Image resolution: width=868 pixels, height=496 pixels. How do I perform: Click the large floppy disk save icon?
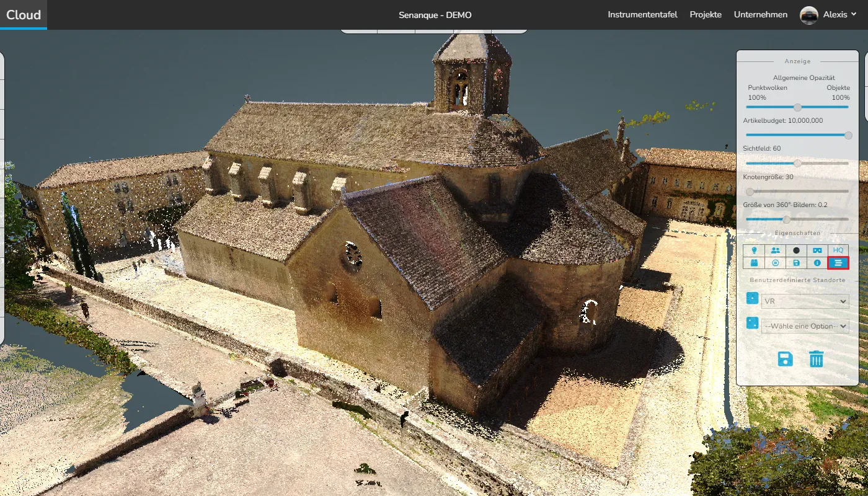tap(785, 358)
